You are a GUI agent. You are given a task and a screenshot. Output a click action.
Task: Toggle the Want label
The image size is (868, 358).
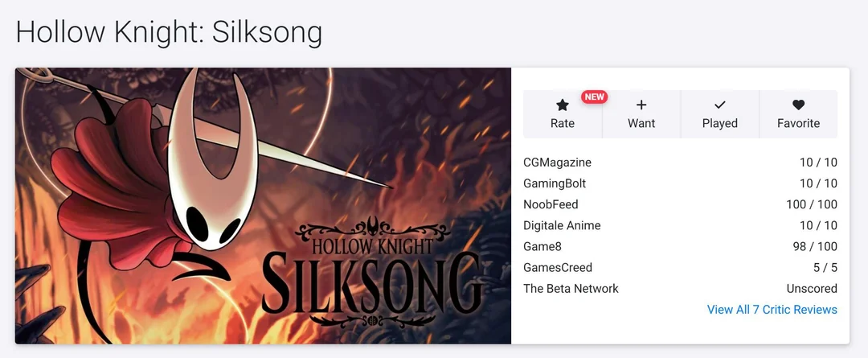(x=641, y=124)
